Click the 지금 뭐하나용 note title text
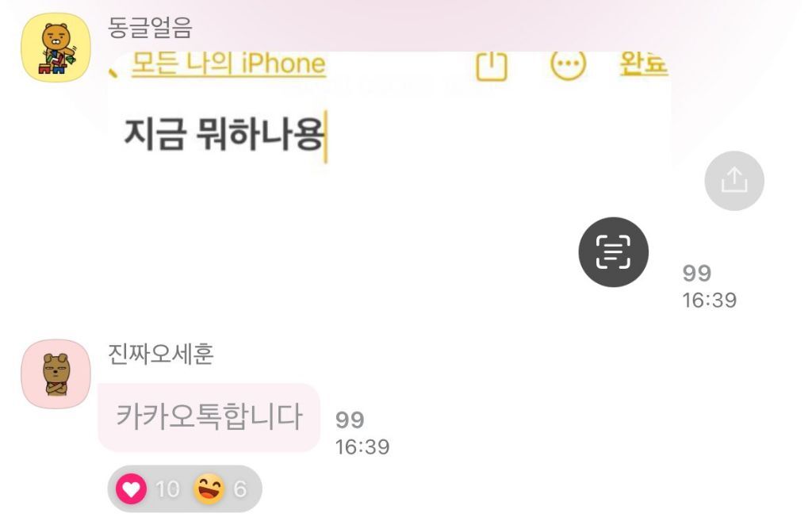 [224, 134]
